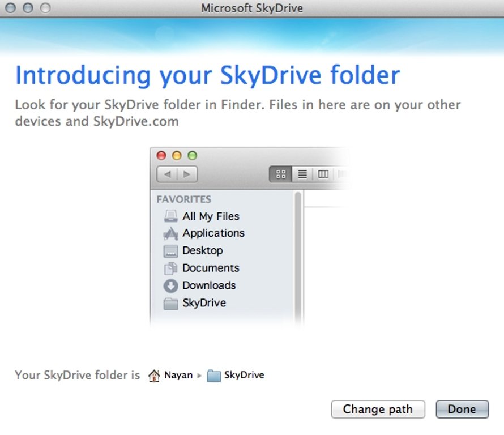This screenshot has height=435, width=504.
Task: Click the Microsoft SkyDrive title text
Action: click(x=251, y=8)
